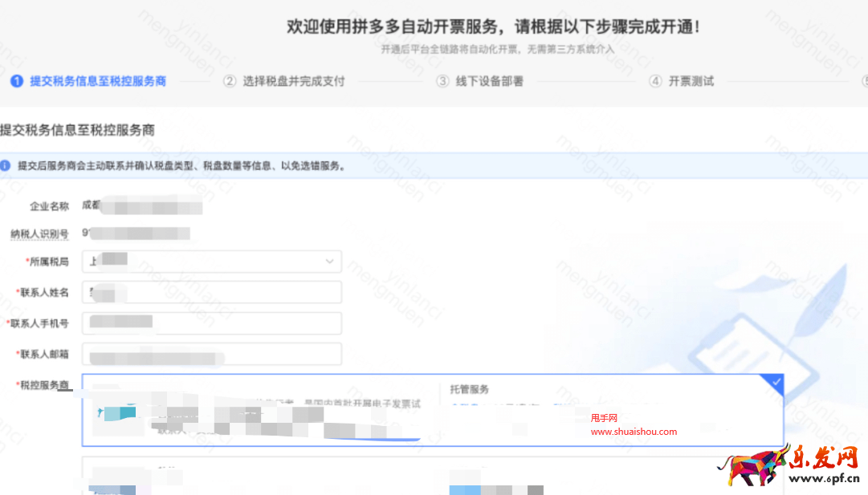Click the info icon in blue notice bar
Viewport: 868px width, 495px height.
[x=5, y=165]
